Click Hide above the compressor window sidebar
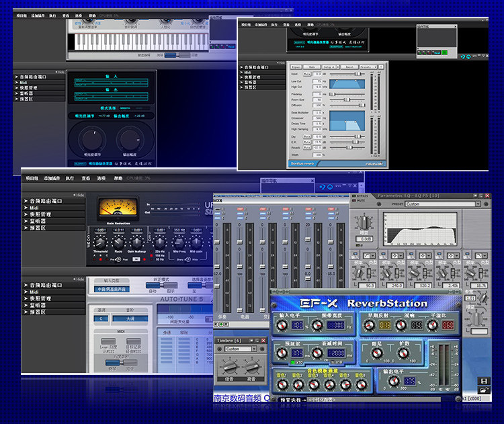 79,195
